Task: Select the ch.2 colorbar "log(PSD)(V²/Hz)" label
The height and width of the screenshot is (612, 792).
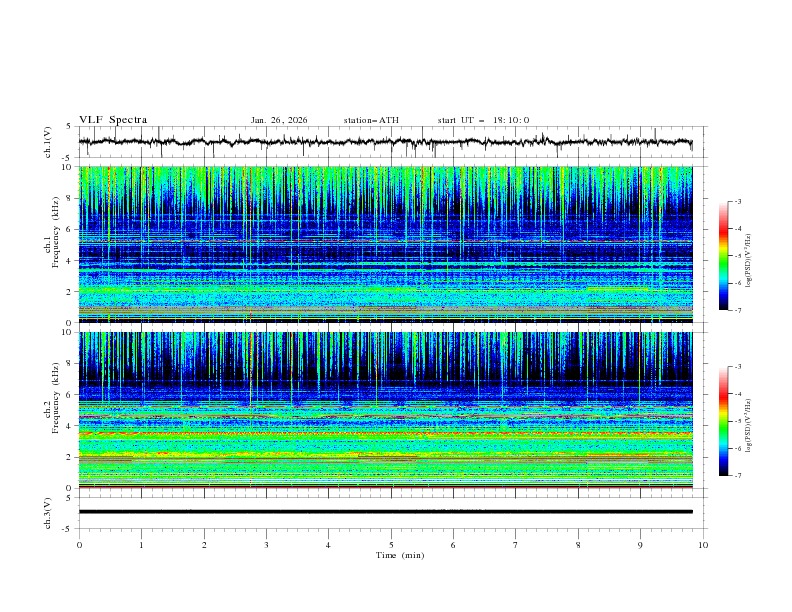Action: (748, 426)
